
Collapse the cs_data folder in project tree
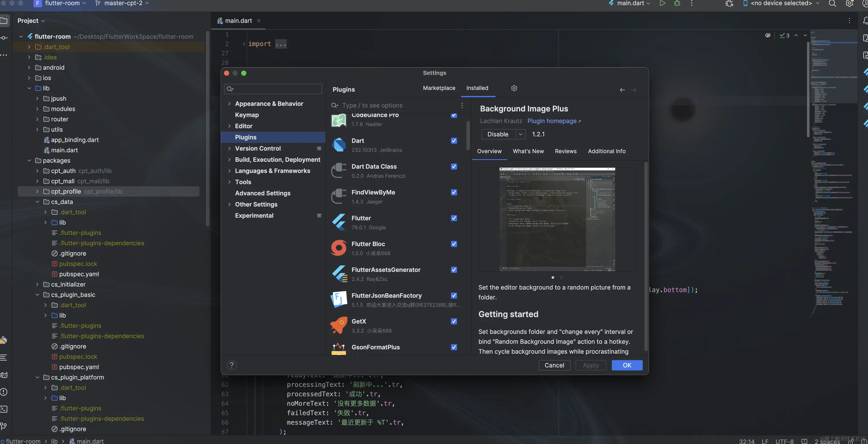tap(37, 202)
